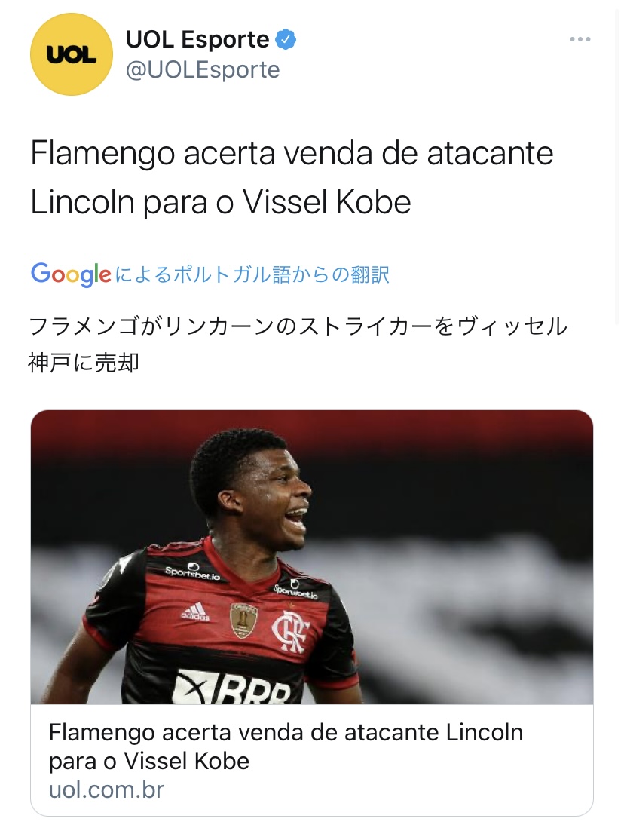This screenshot has width=624, height=840.
Task: Click the words 'Lincoln para o Vissel Kobe' in the tweet
Action: point(221,202)
